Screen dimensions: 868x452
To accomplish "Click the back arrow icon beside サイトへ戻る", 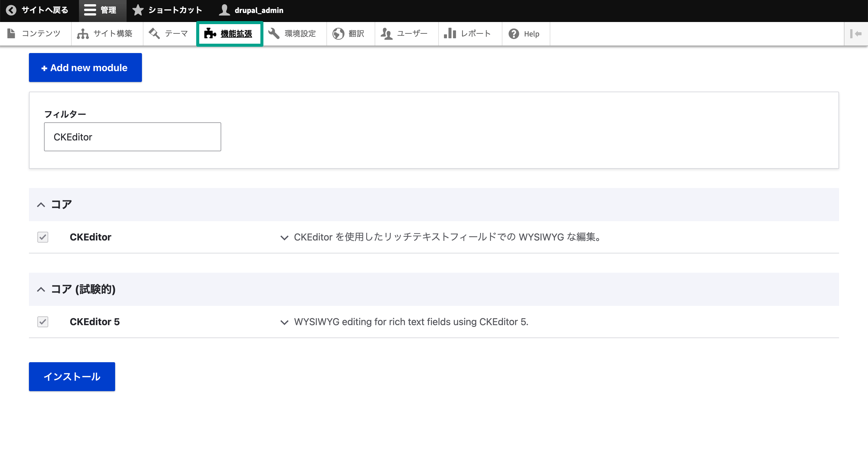I will click(x=11, y=11).
